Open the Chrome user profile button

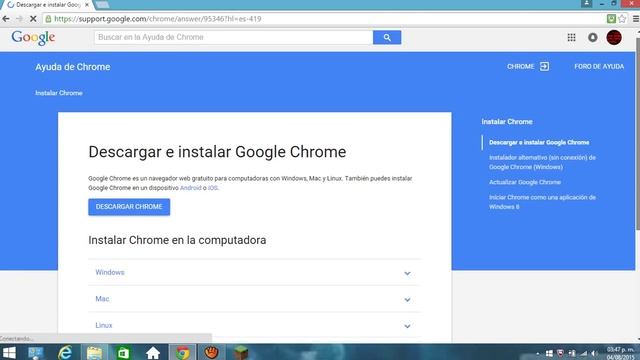click(587, 3)
